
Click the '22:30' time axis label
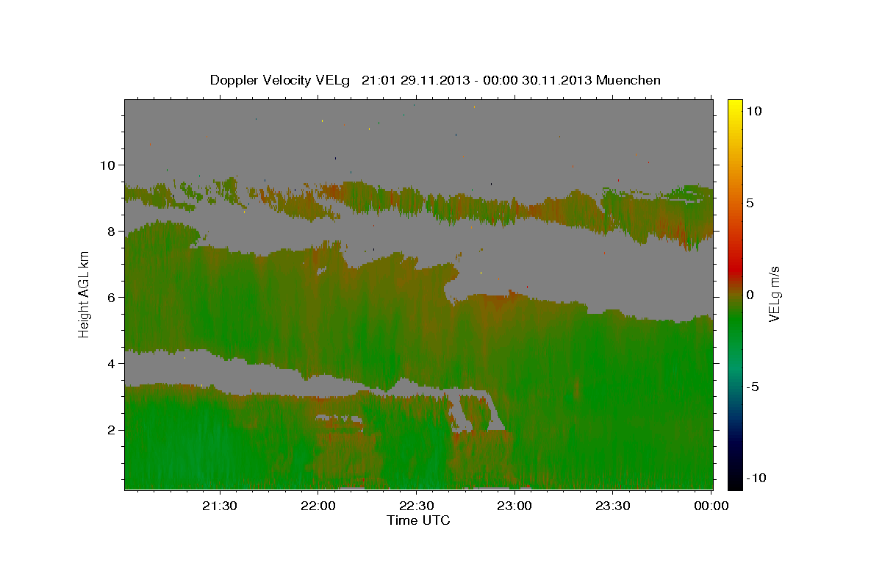pos(417,506)
